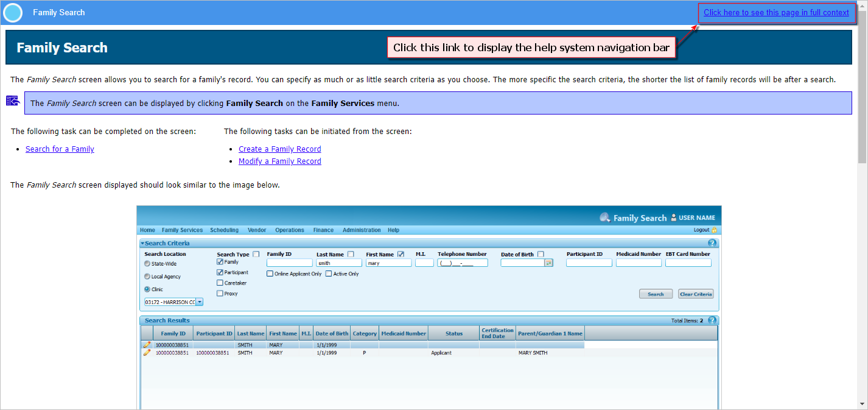The height and width of the screenshot is (410, 868).
Task: Click the Clear Criteria button
Action: pyautogui.click(x=696, y=294)
